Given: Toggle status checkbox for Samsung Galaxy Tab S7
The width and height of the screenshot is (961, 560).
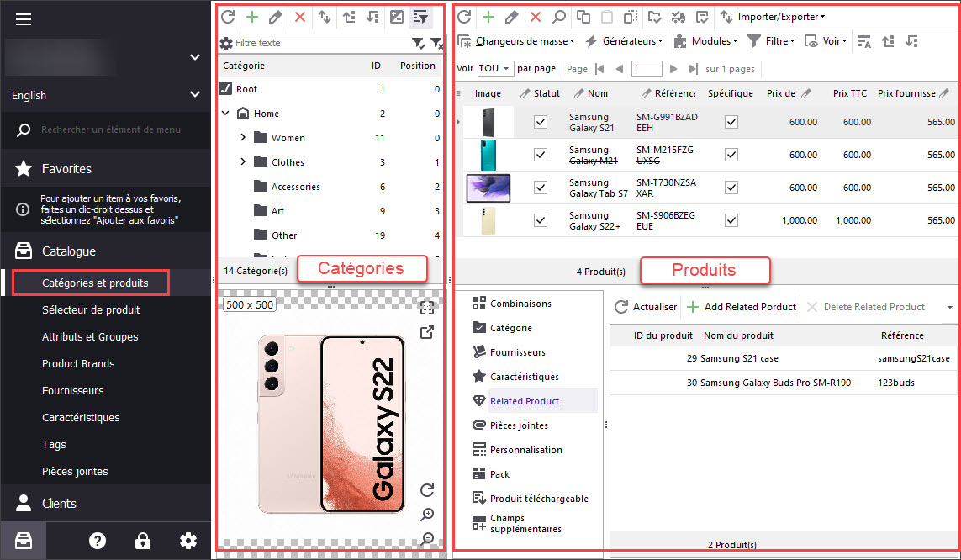Looking at the screenshot, I should [x=540, y=188].
